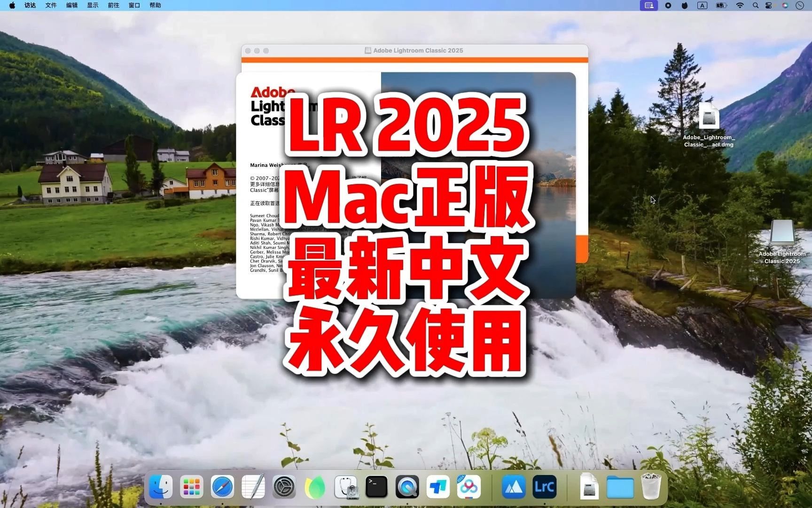This screenshot has width=812, height=508.
Task: Open the 前往 menu
Action: click(x=113, y=5)
